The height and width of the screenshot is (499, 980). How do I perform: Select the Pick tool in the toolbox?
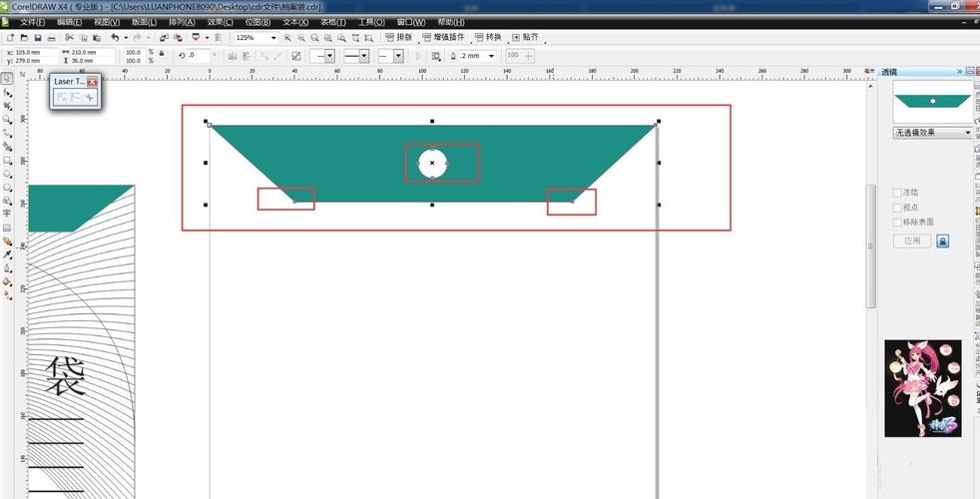coord(7,78)
